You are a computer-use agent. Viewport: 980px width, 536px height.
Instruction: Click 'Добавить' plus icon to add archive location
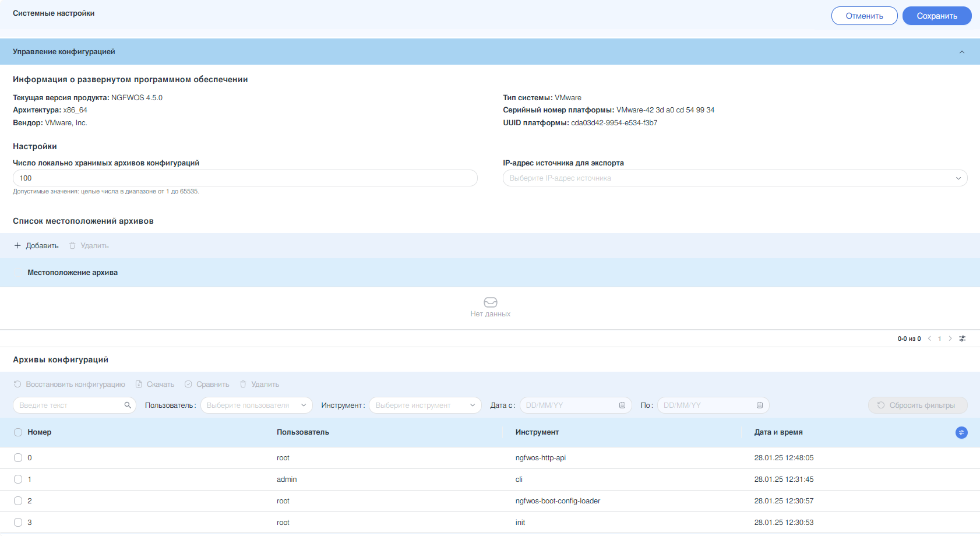[x=17, y=246]
